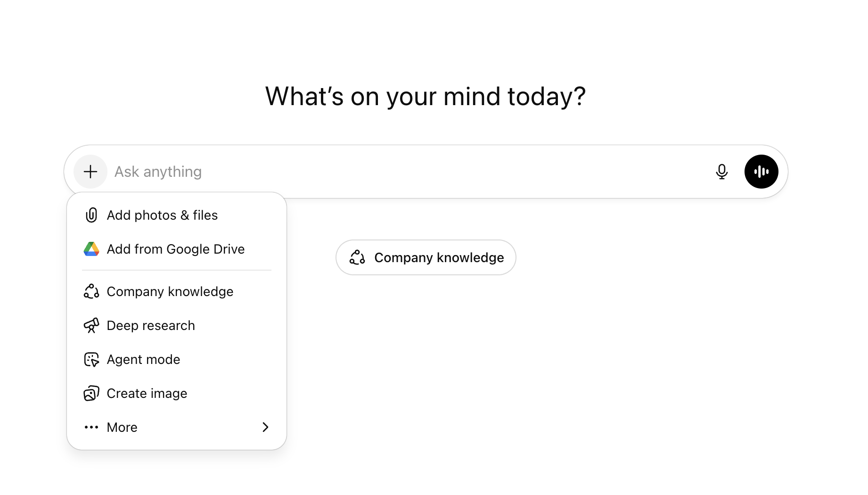Click the Company knowledge icon in the dropdown menu
Viewport: 868px width, 495px height.
pos(91,291)
